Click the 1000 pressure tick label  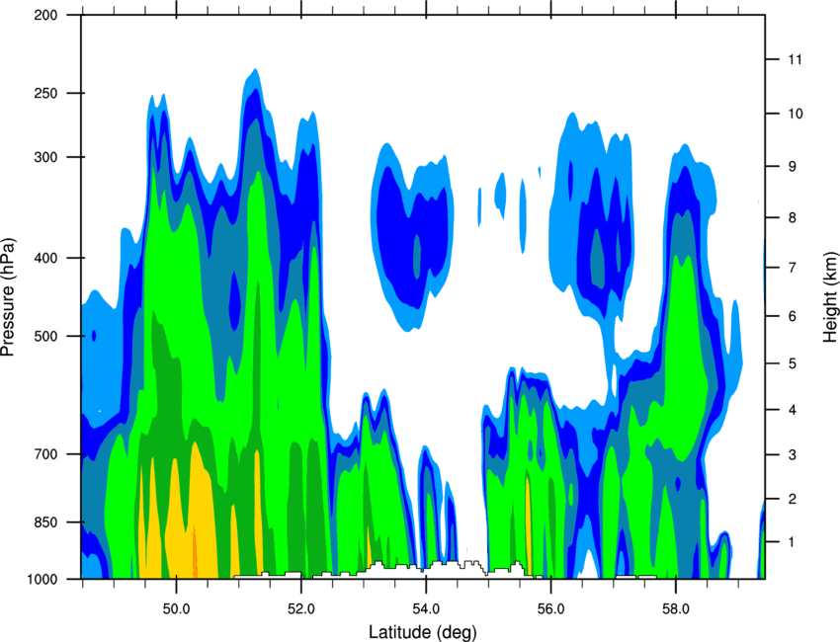tap(42, 579)
